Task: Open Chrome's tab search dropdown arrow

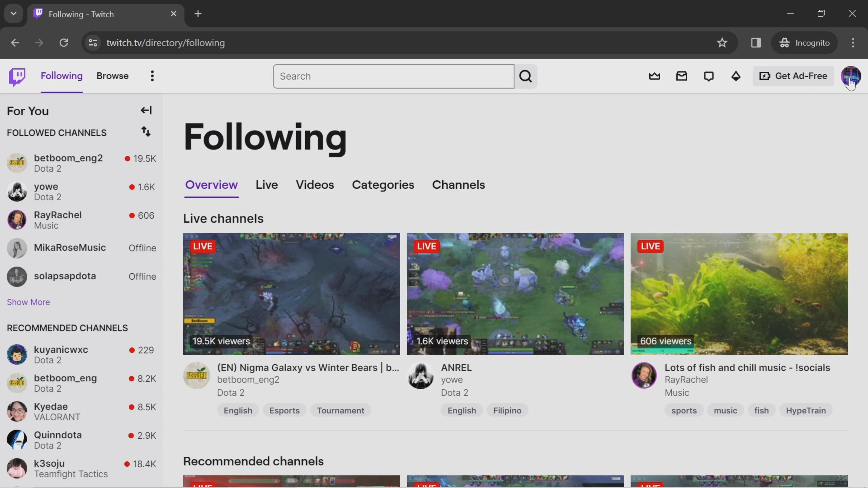Action: pos(14,14)
